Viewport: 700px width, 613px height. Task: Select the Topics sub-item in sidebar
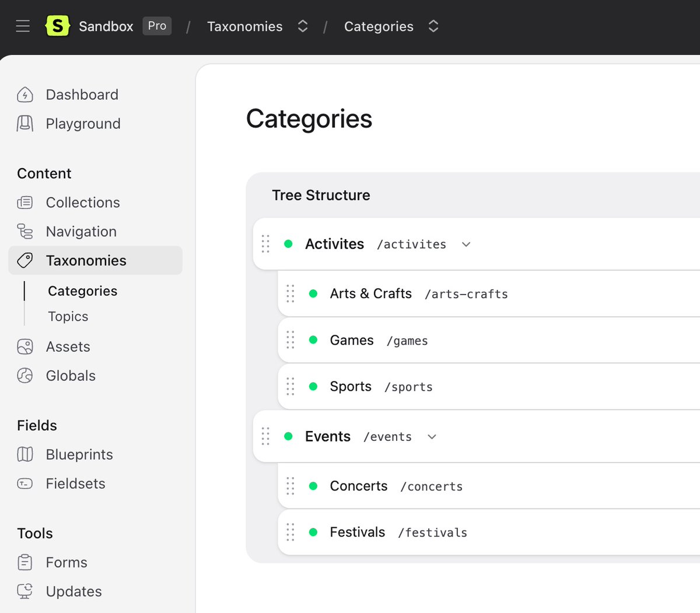[68, 316]
